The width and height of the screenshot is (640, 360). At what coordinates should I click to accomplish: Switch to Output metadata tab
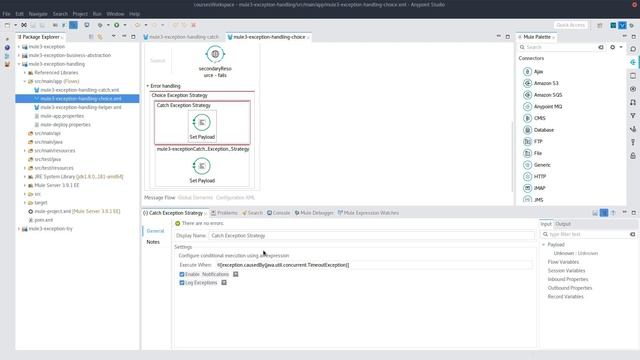point(563,224)
